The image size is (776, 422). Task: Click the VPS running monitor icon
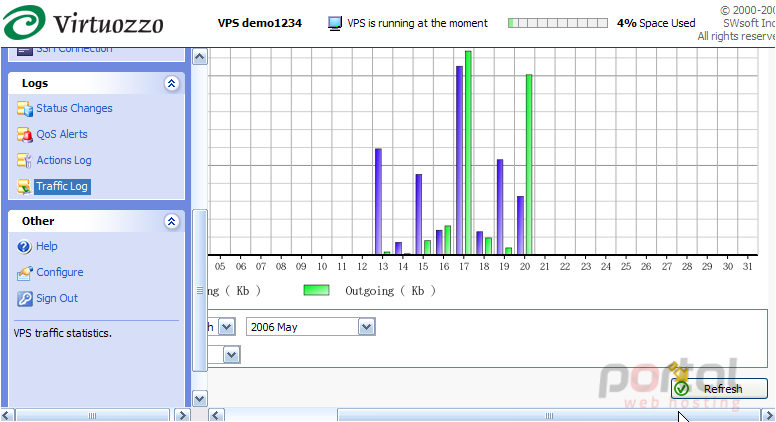pyautogui.click(x=335, y=23)
